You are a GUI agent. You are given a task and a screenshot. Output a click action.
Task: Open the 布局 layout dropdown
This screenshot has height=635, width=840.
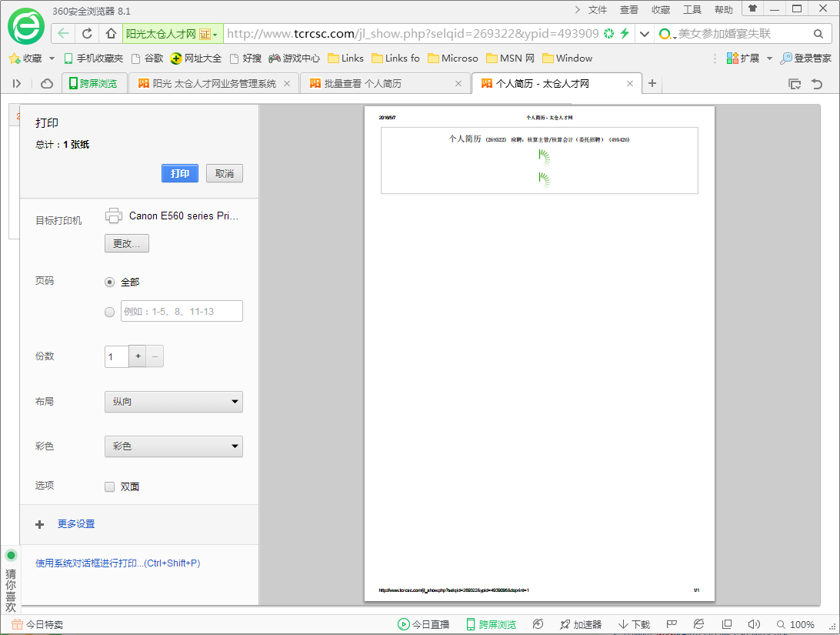coord(173,402)
